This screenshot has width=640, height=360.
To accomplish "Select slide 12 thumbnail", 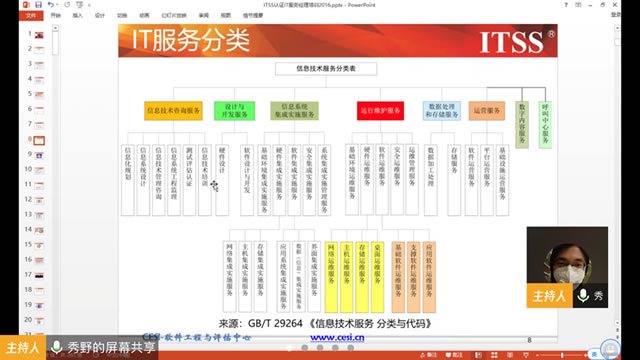I will (x=39, y=200).
